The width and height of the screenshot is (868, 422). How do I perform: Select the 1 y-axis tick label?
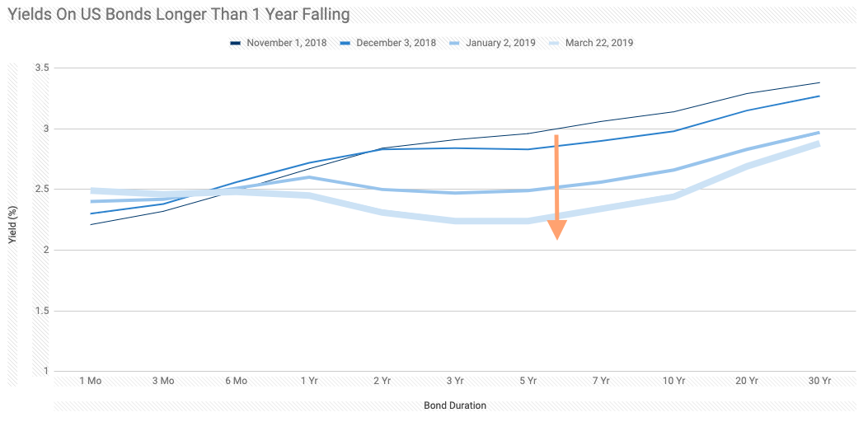(47, 371)
